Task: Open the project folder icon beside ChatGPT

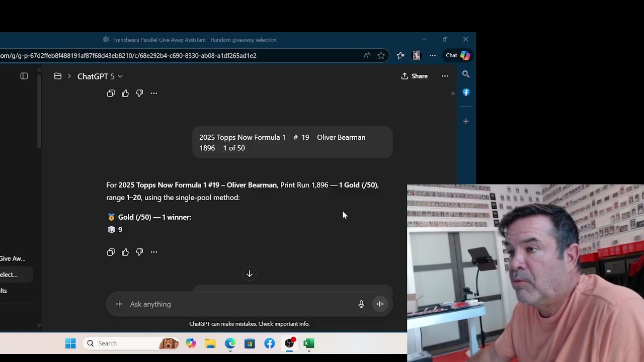Action: tap(58, 76)
